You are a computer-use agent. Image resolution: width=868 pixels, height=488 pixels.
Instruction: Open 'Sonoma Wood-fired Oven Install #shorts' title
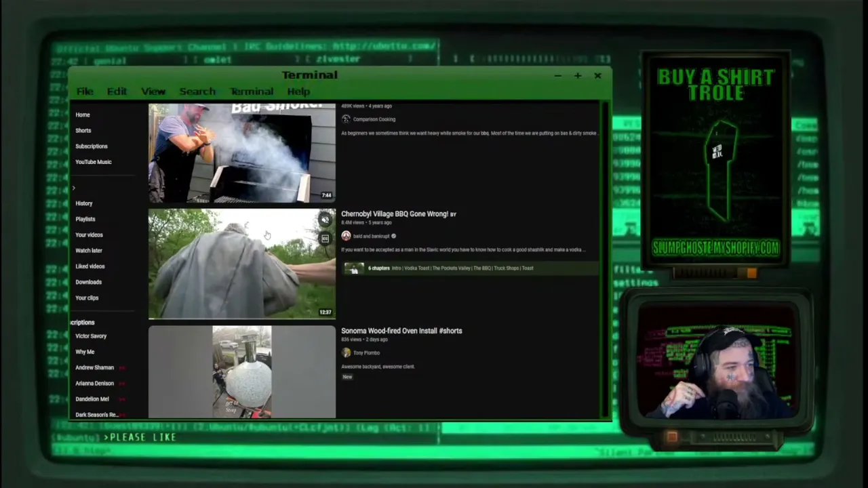(401, 331)
